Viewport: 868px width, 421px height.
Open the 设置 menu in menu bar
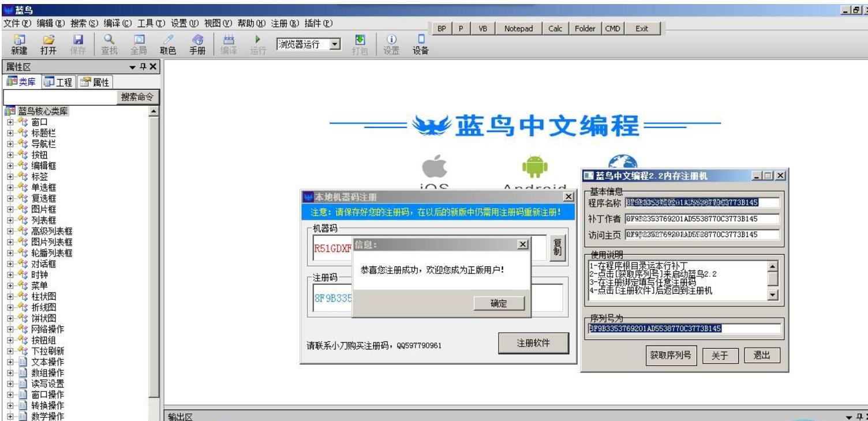[x=186, y=22]
